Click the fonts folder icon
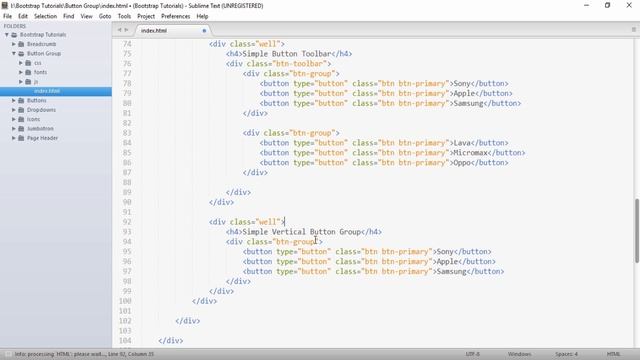Screen dimensions: 640x360 [28, 72]
